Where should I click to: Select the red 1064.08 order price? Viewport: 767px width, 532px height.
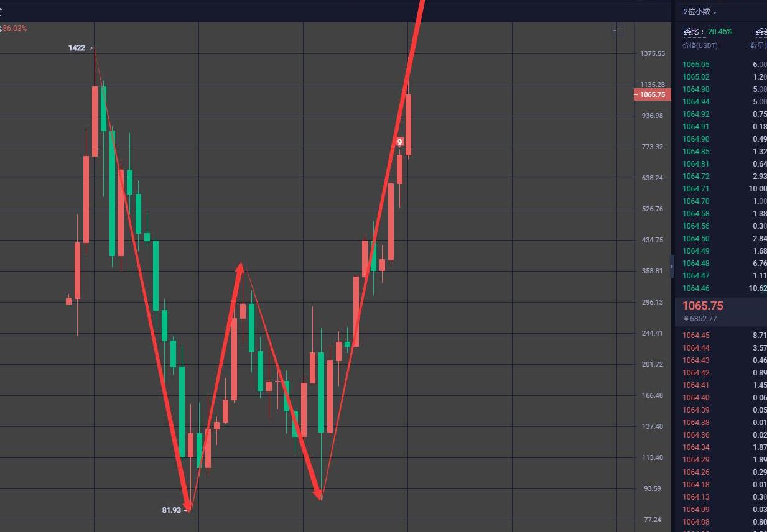click(695, 522)
